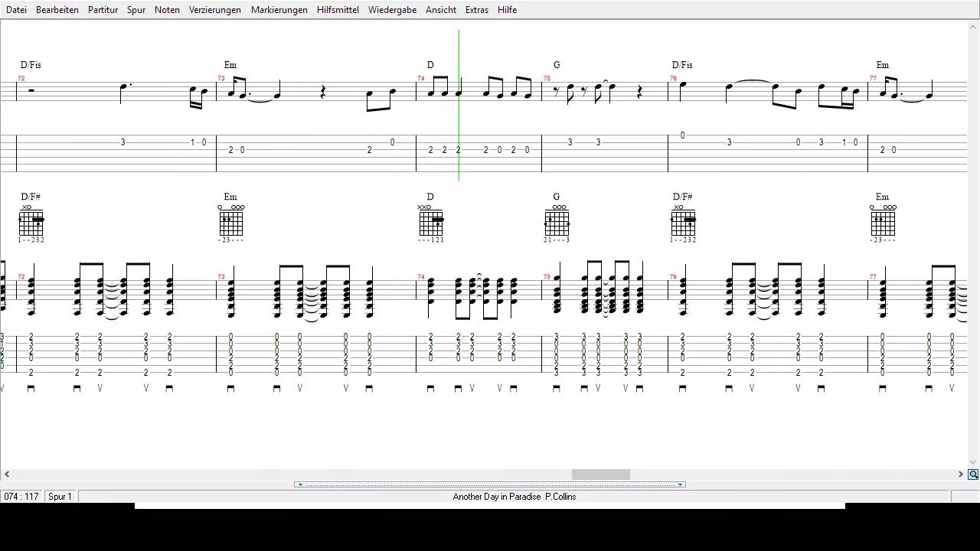Screen dimensions: 980x551
Task: Open the Hilfsmittel menu
Action: 338,10
